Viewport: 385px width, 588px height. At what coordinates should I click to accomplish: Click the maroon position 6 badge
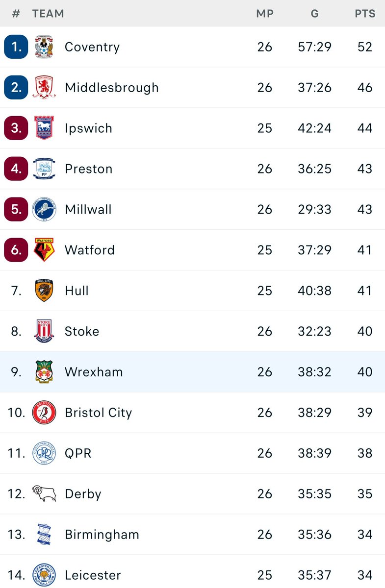pos(16,250)
